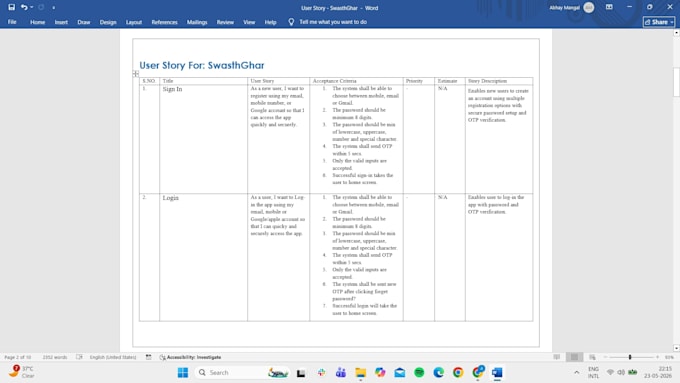Open the File tab
This screenshot has width=680, height=383.
coord(12,22)
